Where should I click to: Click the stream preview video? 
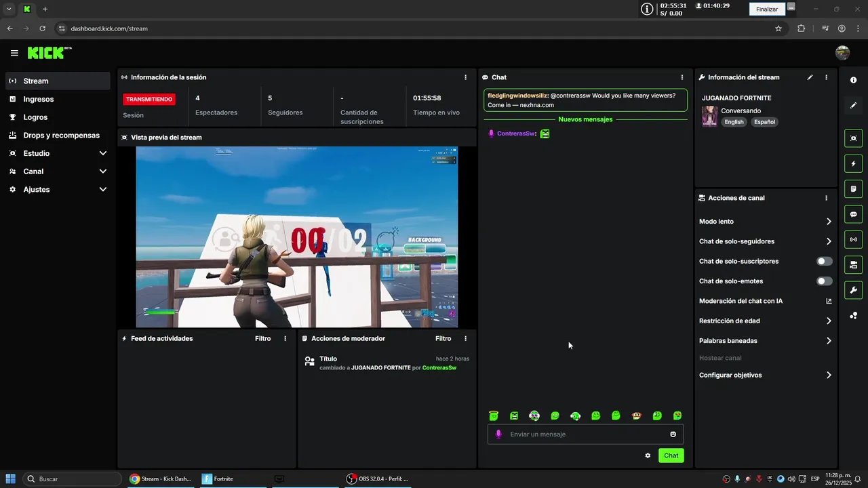click(297, 237)
